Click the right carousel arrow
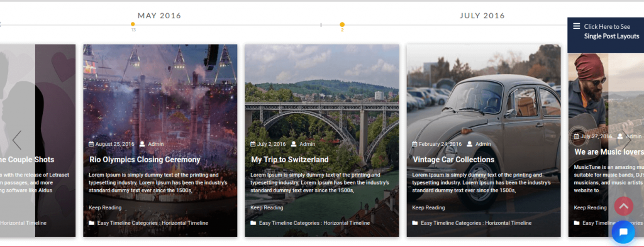The image size is (644, 247). [x=627, y=140]
